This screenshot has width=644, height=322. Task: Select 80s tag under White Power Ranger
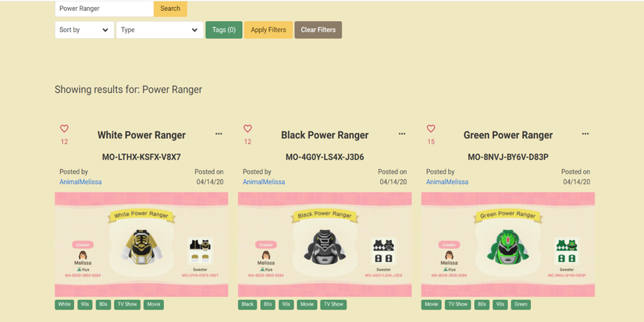[x=104, y=304]
